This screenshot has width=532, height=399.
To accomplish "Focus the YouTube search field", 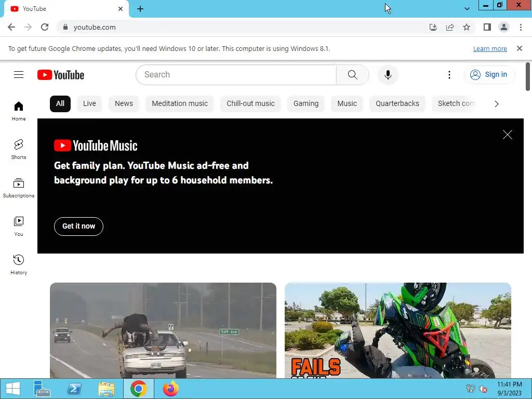I will point(236,75).
